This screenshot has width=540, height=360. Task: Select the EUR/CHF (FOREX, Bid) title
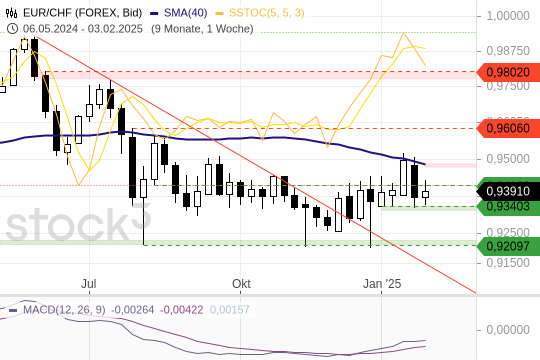click(83, 13)
